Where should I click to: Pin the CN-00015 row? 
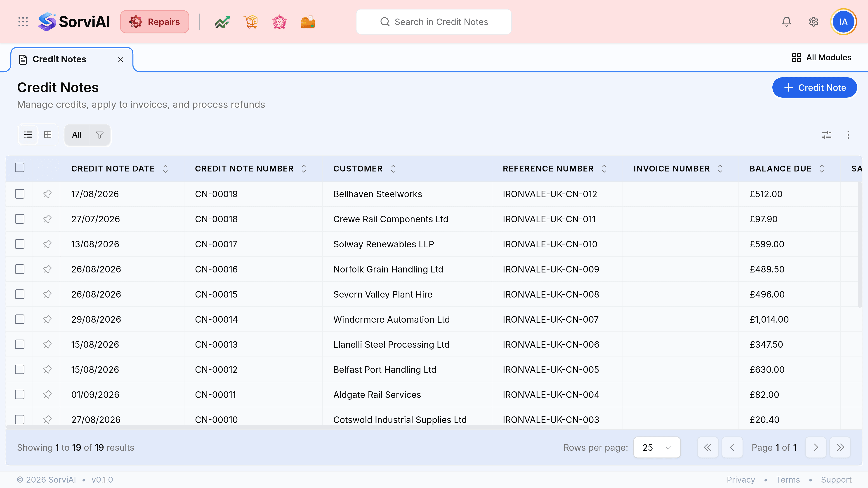[x=47, y=294]
